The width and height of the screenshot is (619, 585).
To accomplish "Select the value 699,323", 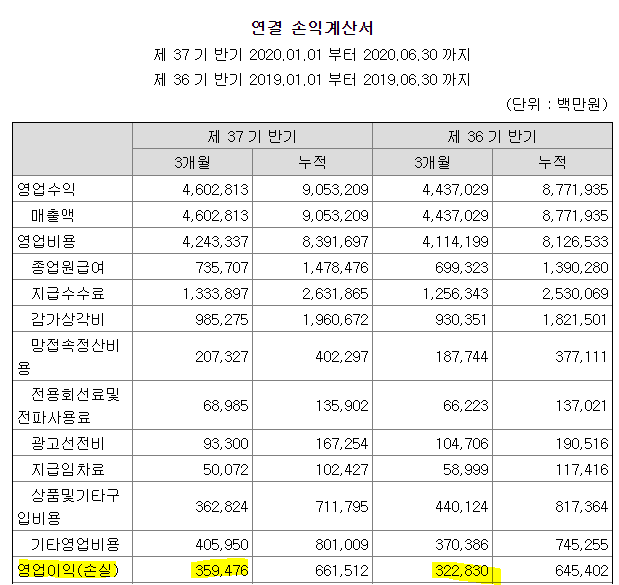I will 462,268.
